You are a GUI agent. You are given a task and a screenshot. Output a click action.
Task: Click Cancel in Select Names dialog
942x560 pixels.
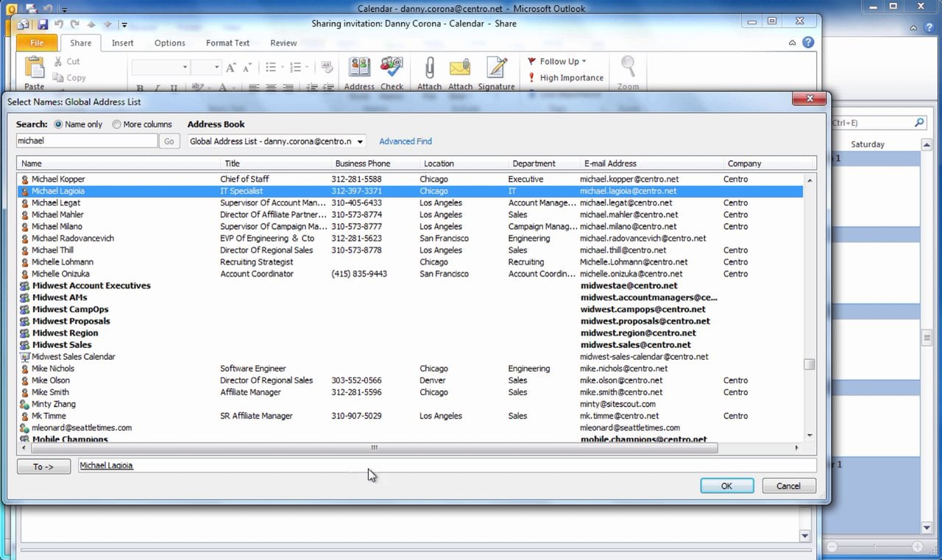tap(788, 486)
